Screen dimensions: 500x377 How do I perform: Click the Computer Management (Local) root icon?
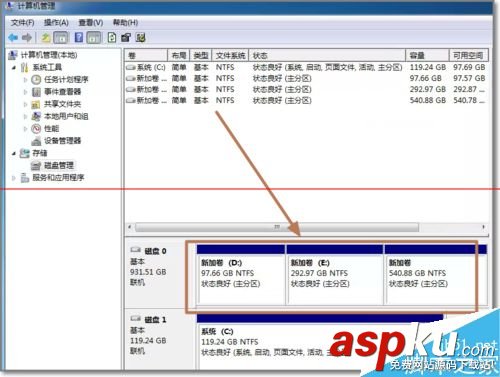pos(13,55)
